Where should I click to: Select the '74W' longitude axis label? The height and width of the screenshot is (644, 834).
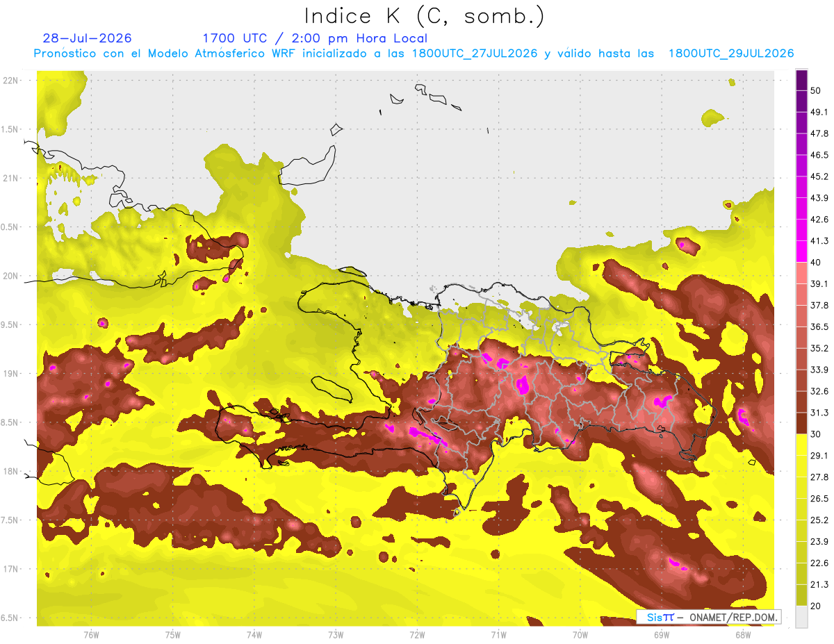254,635
